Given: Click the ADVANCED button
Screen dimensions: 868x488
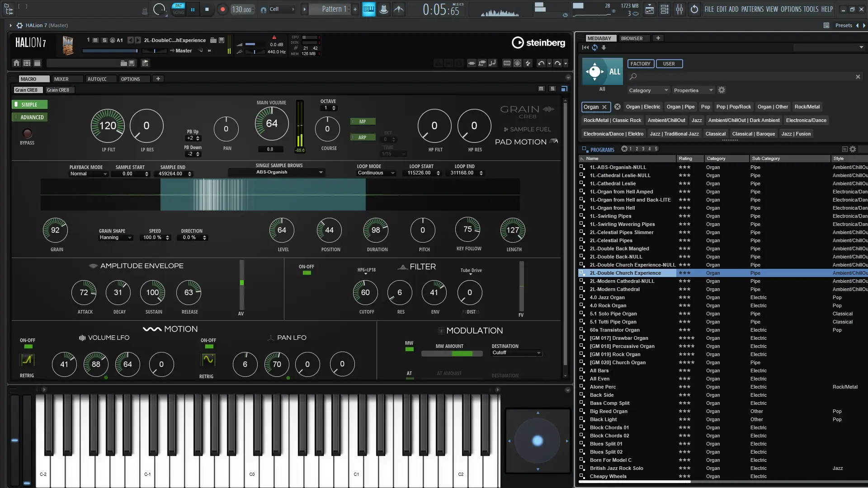Looking at the screenshot, I should tap(30, 117).
